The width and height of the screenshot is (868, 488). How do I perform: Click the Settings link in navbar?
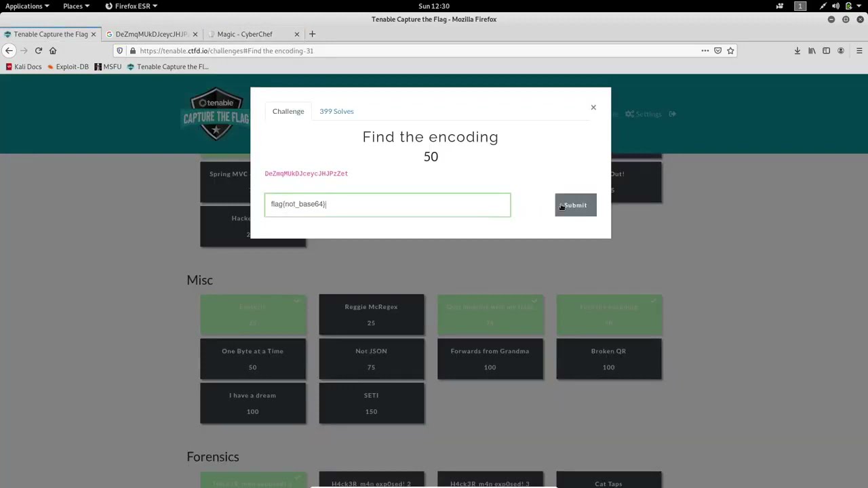click(x=644, y=114)
